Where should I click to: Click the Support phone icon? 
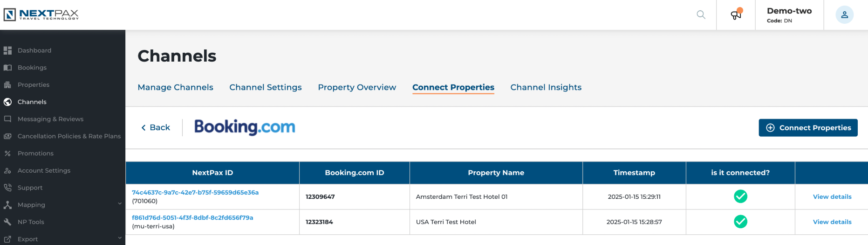7,188
